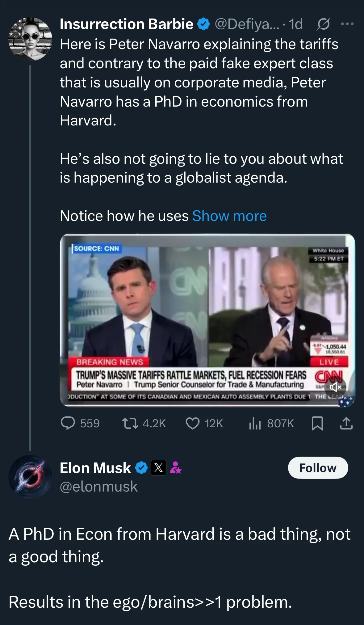Follow Elon Musk
Viewport: 364px width, 625px height.
click(318, 468)
